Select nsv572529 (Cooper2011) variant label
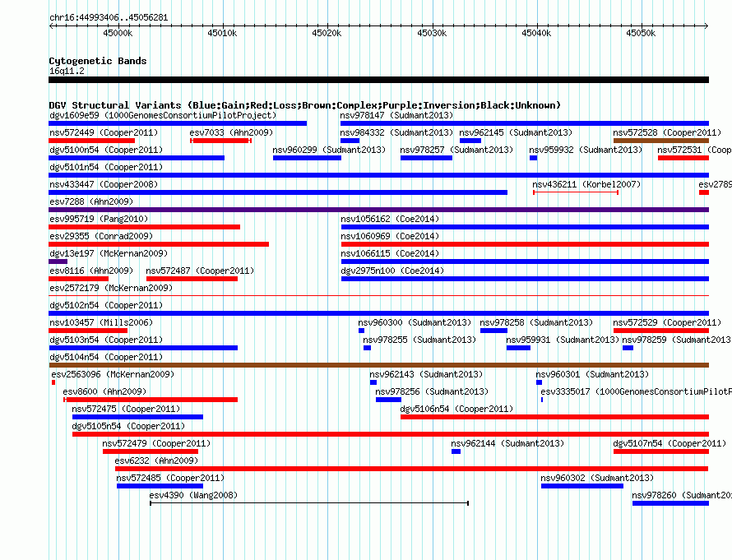The width and height of the screenshot is (732, 560). click(667, 322)
